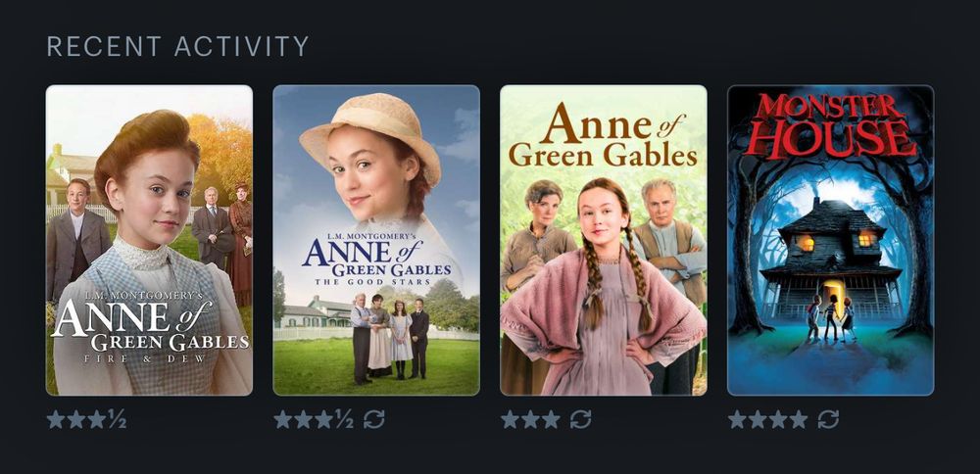
Task: Click the second star under Monster House
Action: pos(758,419)
